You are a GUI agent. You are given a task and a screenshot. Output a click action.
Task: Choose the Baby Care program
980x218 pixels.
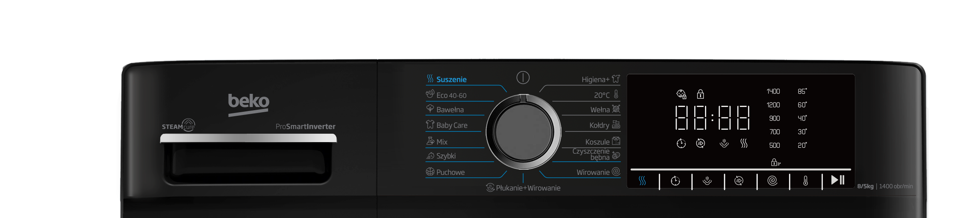click(452, 125)
